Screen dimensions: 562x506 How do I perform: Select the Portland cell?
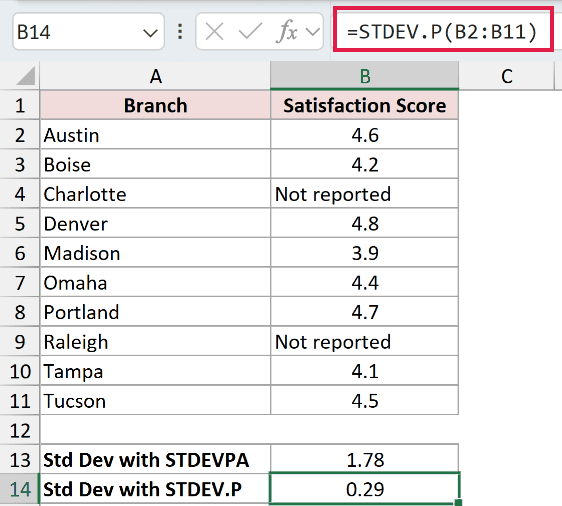155,312
